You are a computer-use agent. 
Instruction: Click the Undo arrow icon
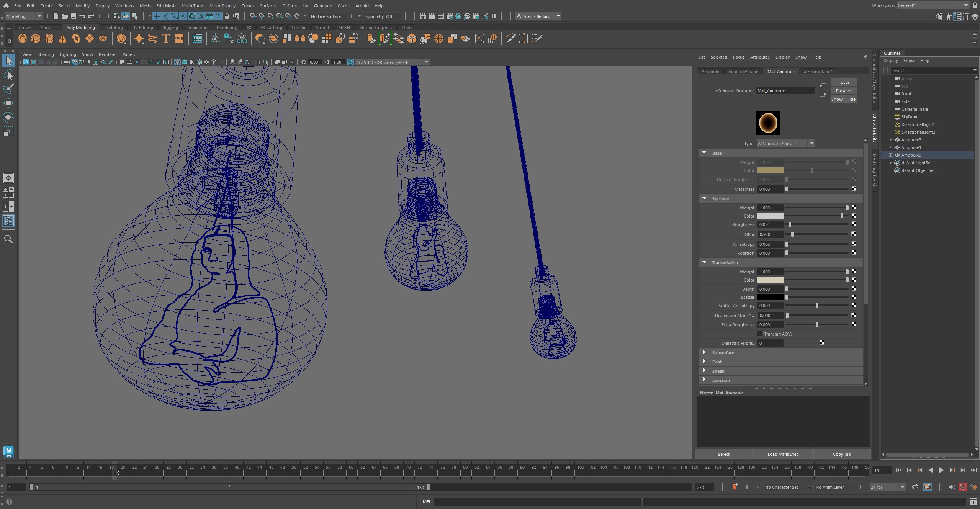pyautogui.click(x=82, y=16)
